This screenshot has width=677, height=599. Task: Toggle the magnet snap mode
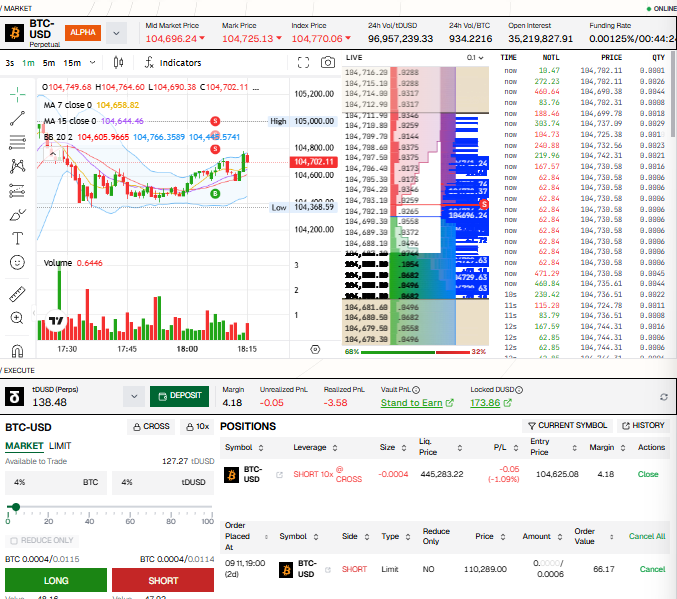point(17,351)
